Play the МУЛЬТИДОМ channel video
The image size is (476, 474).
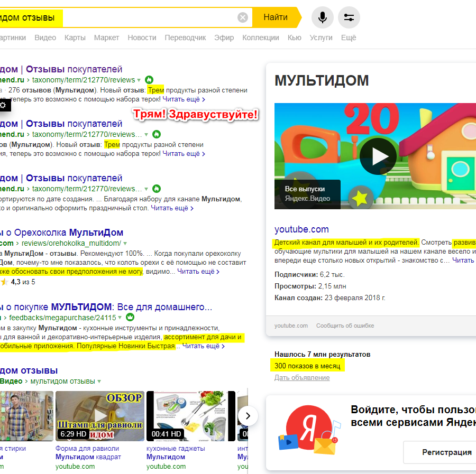(378, 156)
